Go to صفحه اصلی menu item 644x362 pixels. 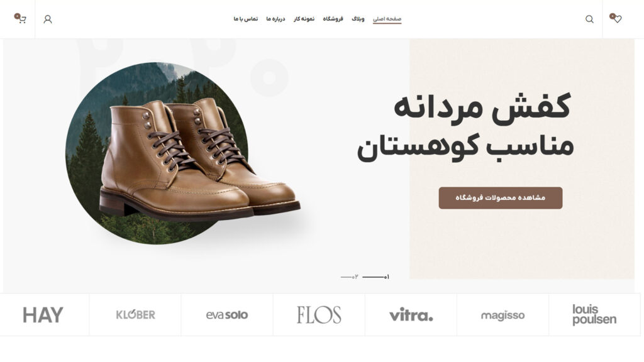coord(387,19)
